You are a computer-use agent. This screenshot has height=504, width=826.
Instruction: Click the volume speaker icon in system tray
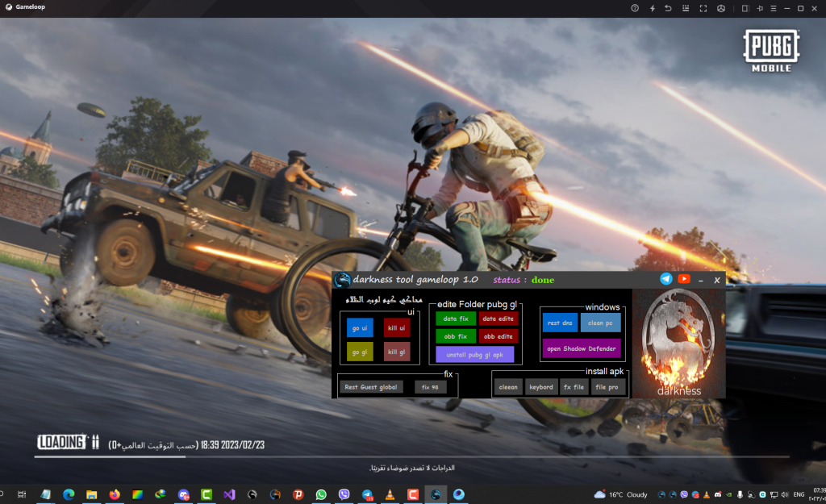point(785,494)
